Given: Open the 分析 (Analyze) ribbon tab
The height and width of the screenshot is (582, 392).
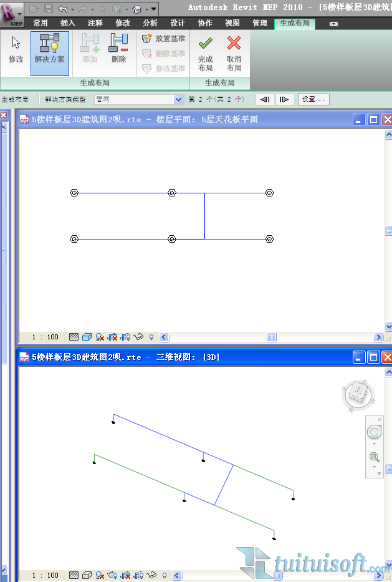Looking at the screenshot, I should tap(150, 23).
